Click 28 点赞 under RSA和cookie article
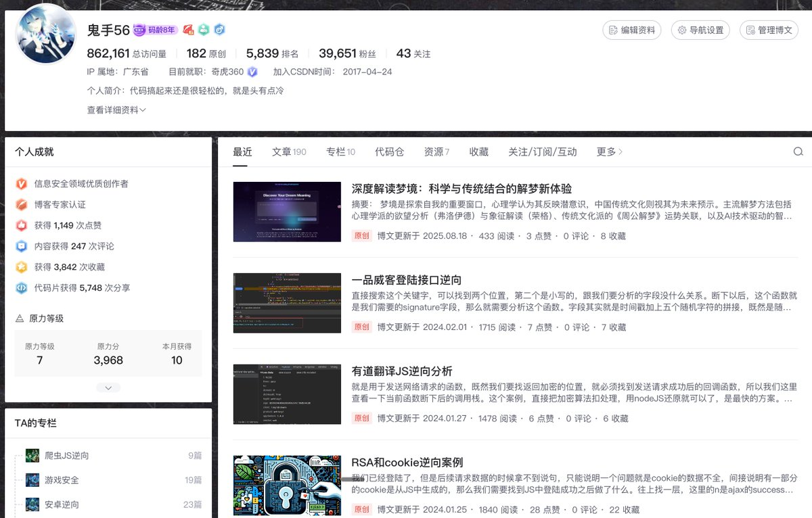The height and width of the screenshot is (518, 812). pos(544,509)
